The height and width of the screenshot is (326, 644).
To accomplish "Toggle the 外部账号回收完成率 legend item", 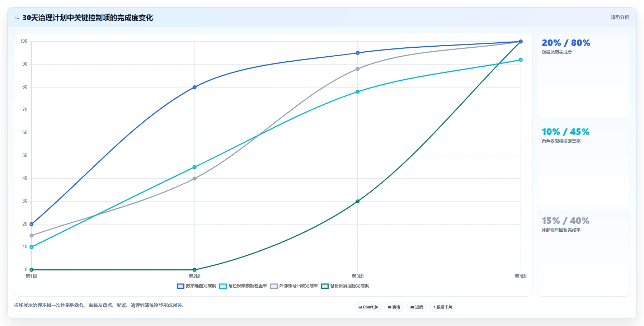I will pos(294,286).
